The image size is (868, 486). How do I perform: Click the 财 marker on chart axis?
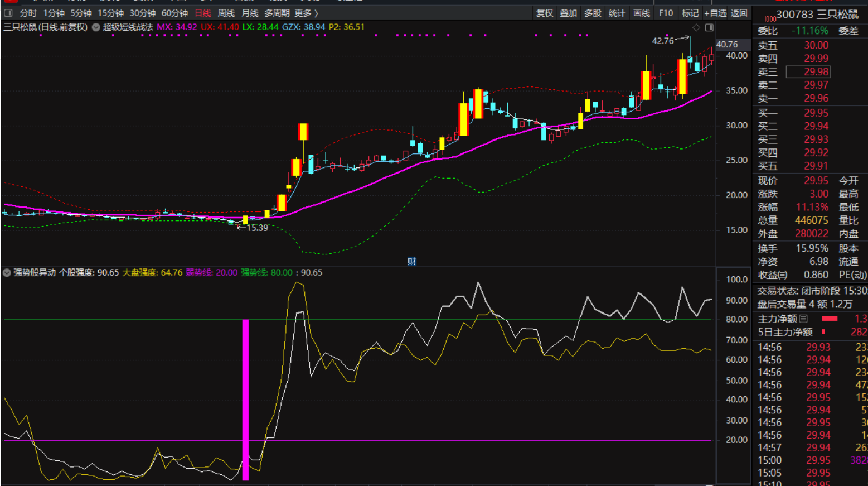pos(411,261)
